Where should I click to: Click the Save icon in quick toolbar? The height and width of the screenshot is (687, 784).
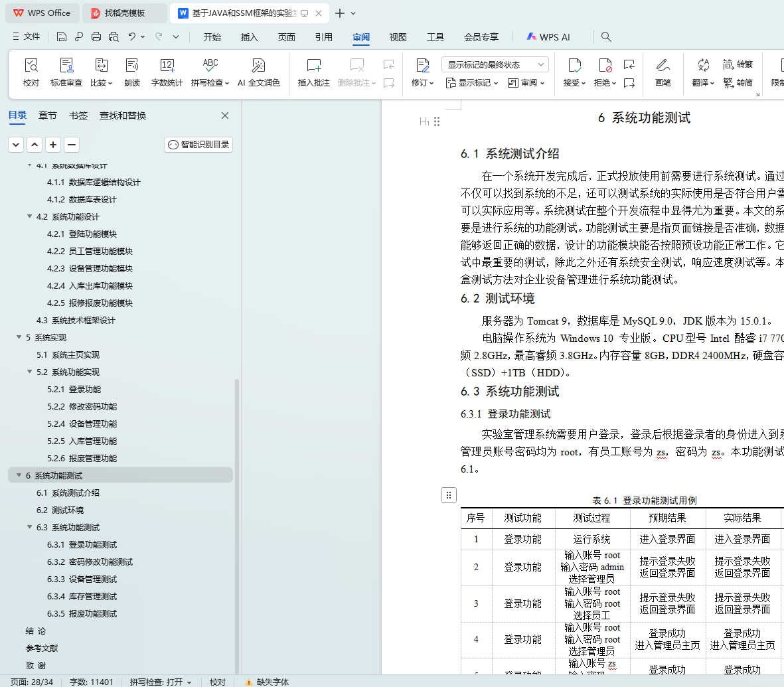62,37
